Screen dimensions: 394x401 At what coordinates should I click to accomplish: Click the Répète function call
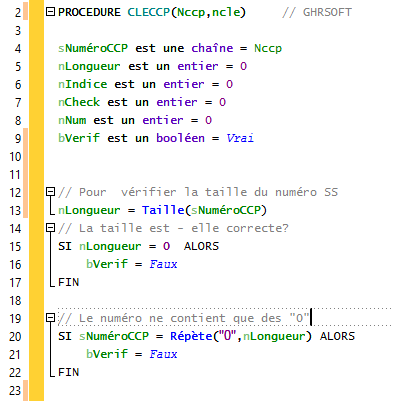coord(191,336)
